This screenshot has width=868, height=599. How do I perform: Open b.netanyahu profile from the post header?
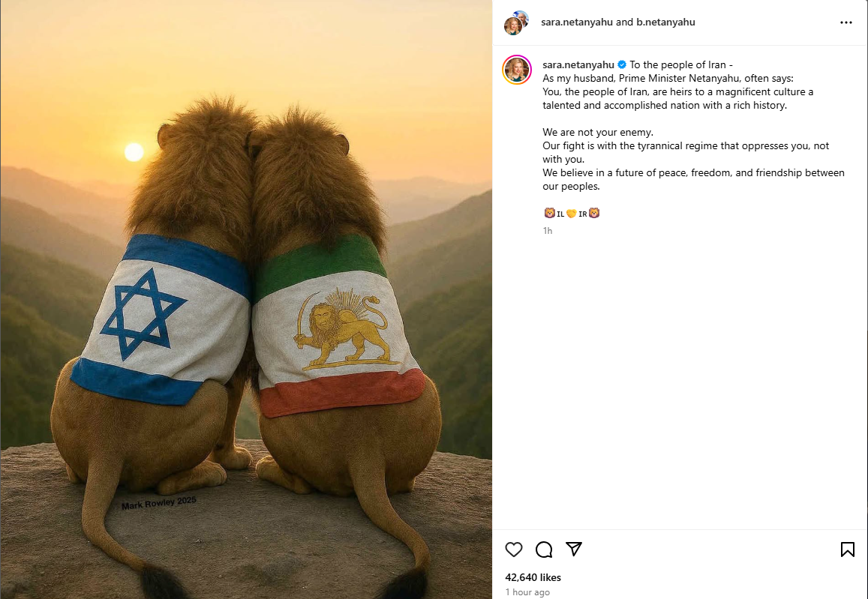(x=666, y=22)
